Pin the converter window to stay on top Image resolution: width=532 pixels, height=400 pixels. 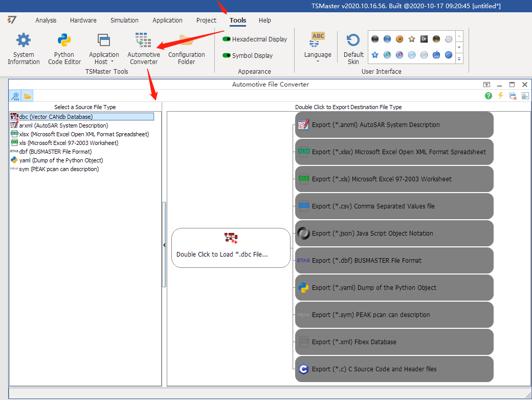click(x=486, y=84)
